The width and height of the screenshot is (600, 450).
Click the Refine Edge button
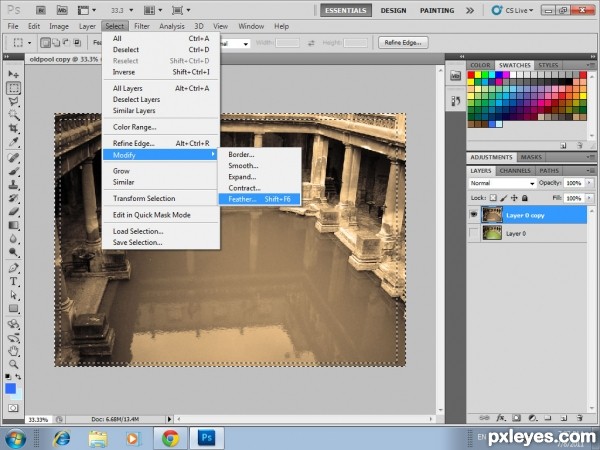403,42
